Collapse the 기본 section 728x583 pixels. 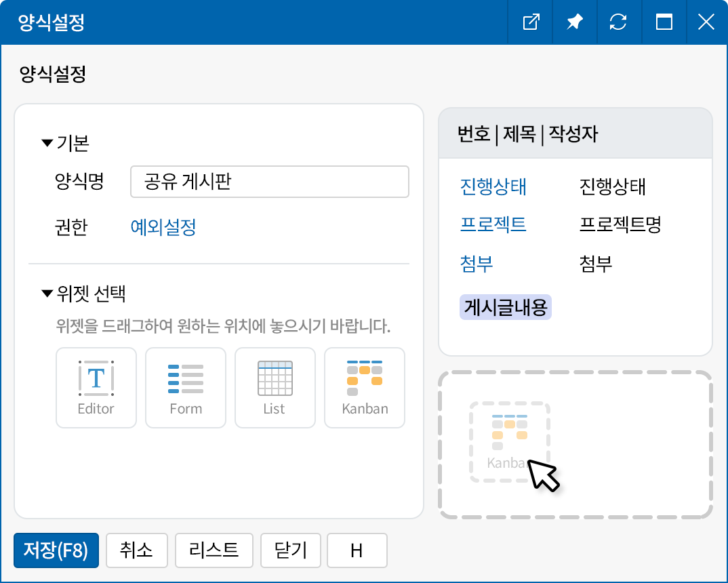click(x=45, y=143)
